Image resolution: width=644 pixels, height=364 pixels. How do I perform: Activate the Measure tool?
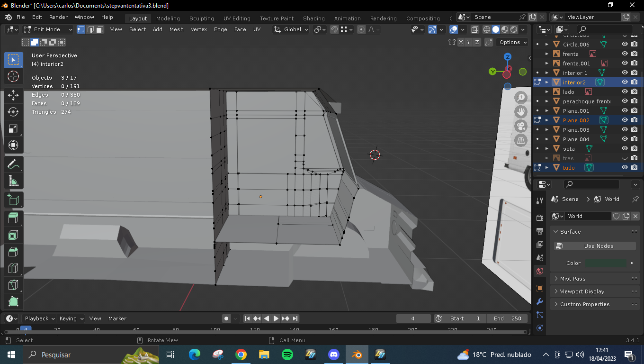13,181
